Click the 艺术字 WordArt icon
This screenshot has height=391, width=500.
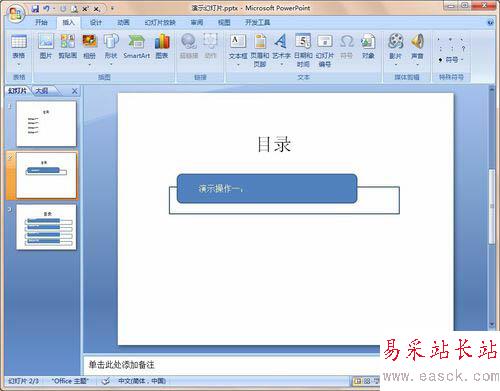point(281,42)
